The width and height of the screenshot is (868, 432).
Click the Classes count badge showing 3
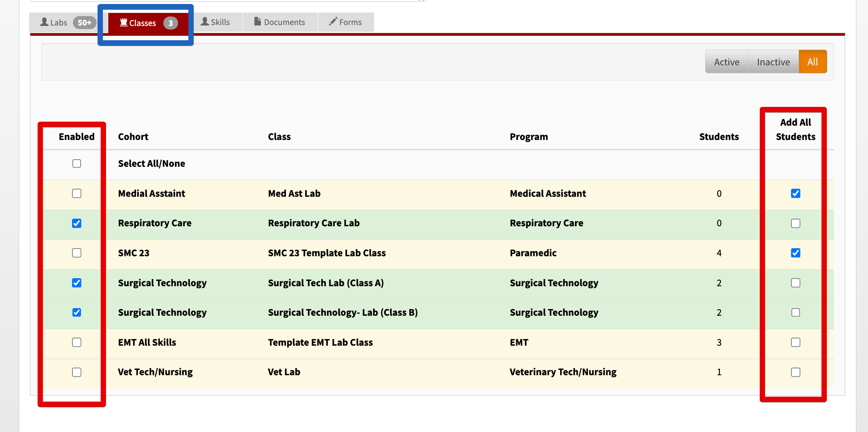pos(170,23)
